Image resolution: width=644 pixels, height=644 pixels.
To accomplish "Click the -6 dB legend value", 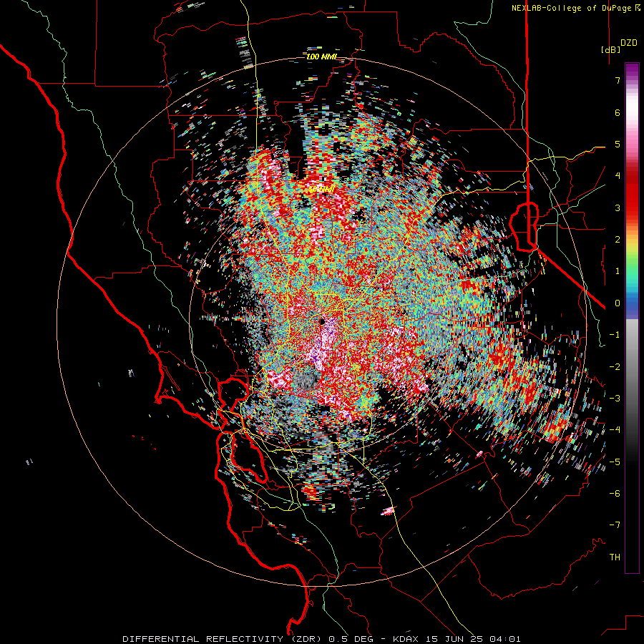I will (615, 494).
